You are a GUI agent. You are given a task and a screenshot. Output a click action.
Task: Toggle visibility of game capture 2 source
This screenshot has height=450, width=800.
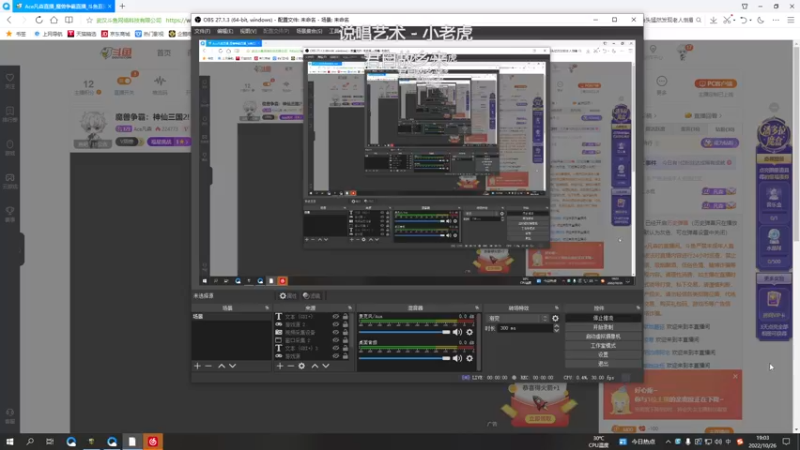(x=335, y=324)
